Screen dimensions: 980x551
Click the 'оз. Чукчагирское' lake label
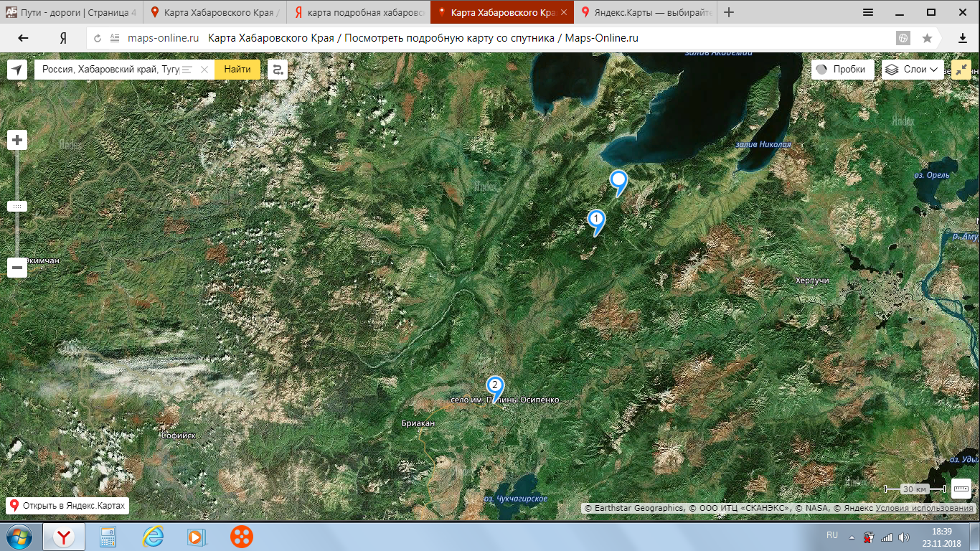[515, 499]
